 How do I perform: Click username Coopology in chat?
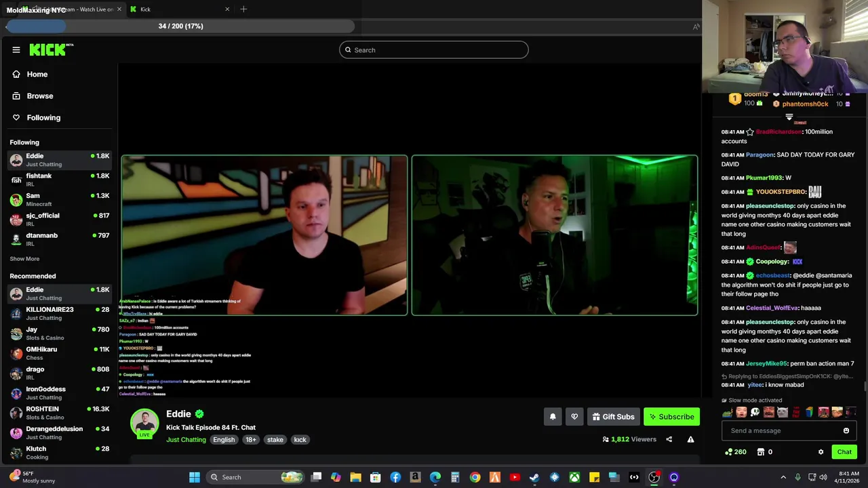pos(772,262)
